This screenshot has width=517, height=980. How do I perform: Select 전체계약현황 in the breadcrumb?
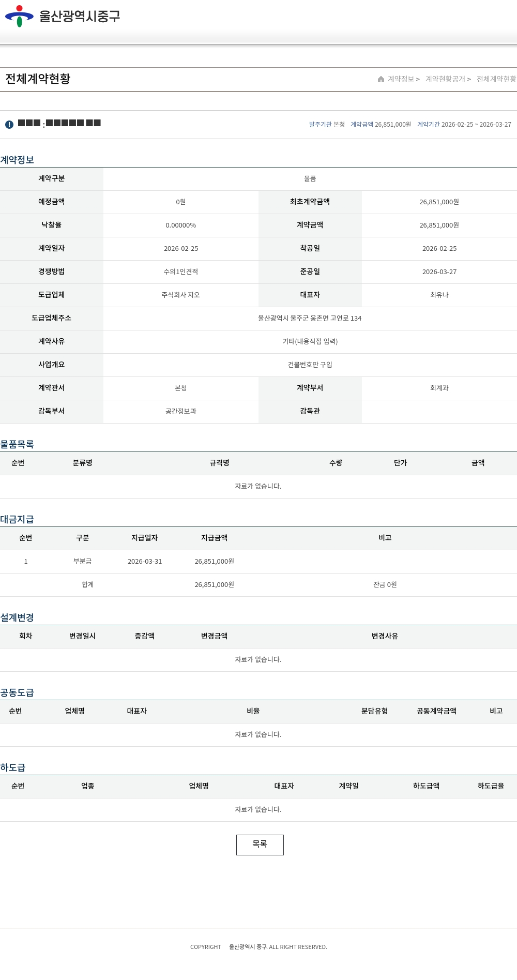(496, 79)
